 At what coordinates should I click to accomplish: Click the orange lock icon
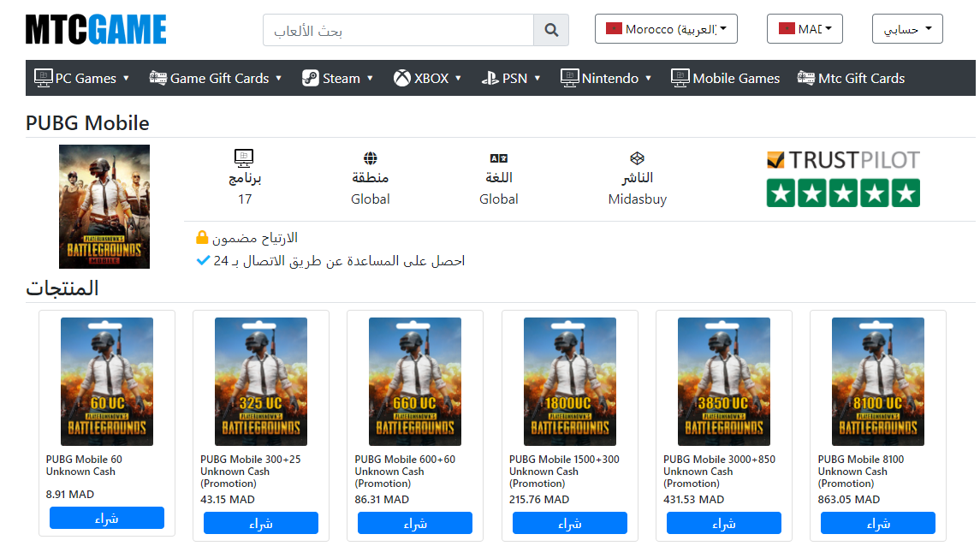pos(201,238)
